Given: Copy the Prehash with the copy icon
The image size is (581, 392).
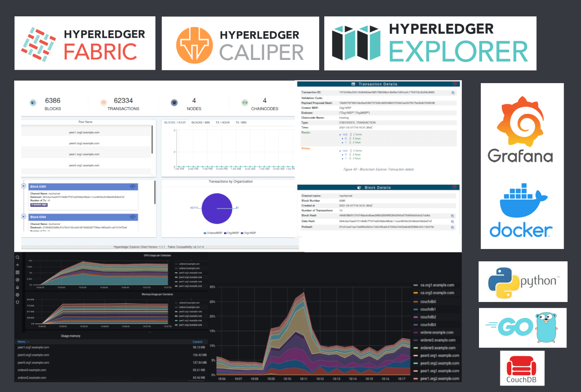Looking at the screenshot, I should pos(452,227).
